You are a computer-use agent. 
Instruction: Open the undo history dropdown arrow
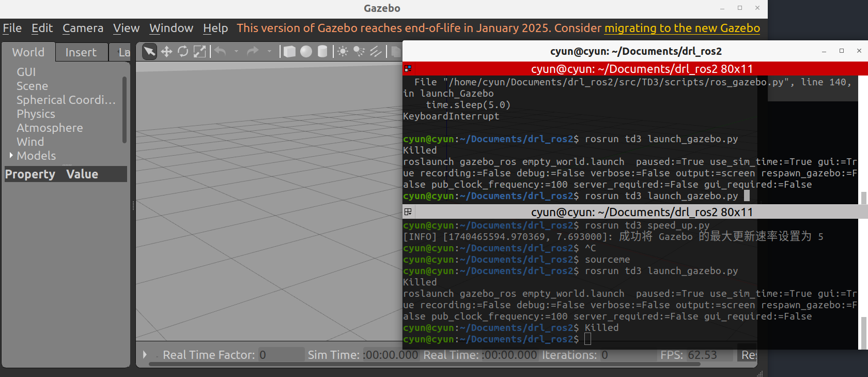click(x=237, y=51)
